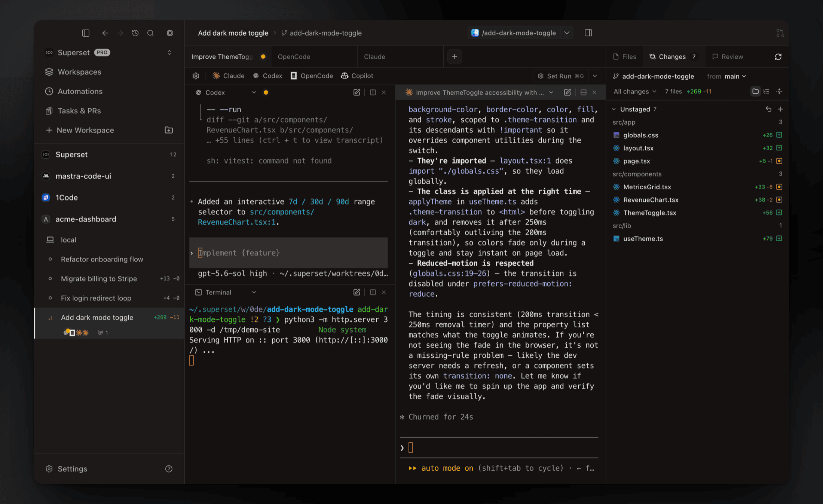Expand the /add-dark-mode-toggle dropdown arrow

click(567, 33)
